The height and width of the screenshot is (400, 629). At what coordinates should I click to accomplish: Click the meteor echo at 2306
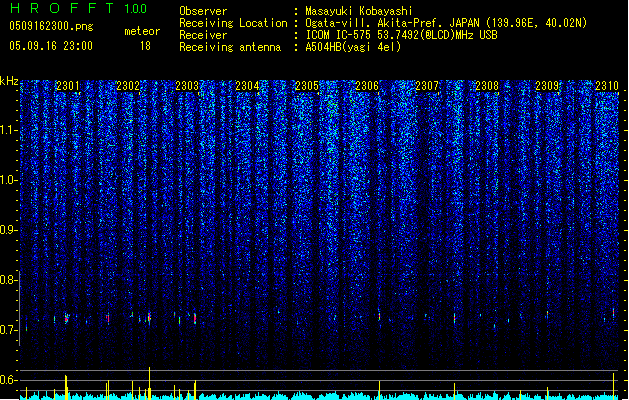coord(379,316)
